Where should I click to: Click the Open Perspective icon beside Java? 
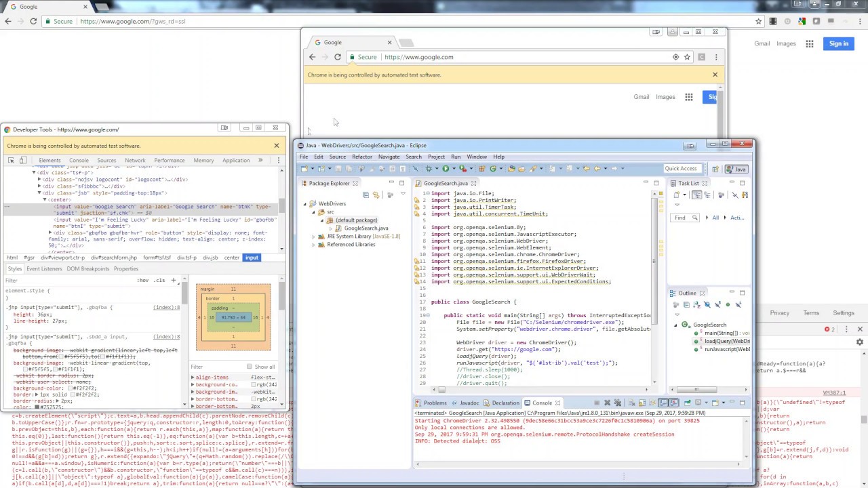pos(715,169)
